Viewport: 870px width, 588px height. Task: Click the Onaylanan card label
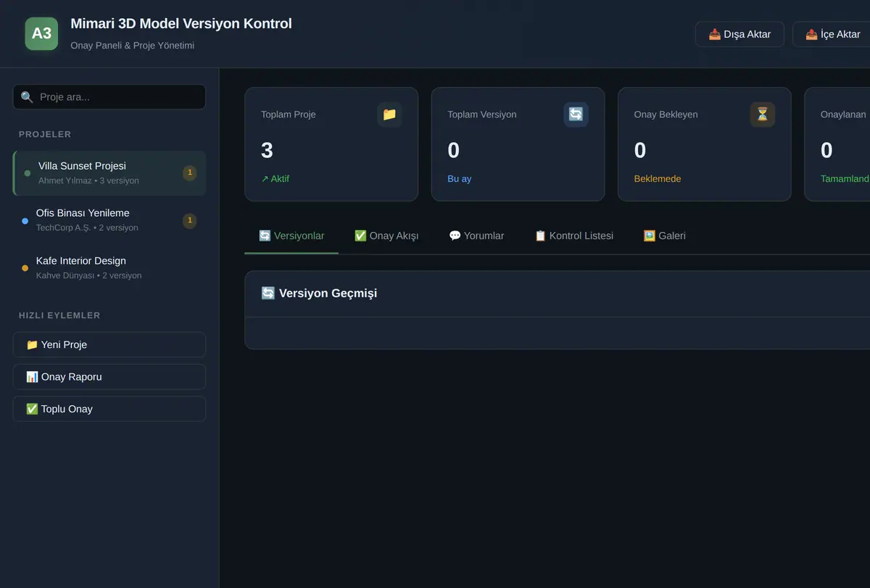pos(843,115)
